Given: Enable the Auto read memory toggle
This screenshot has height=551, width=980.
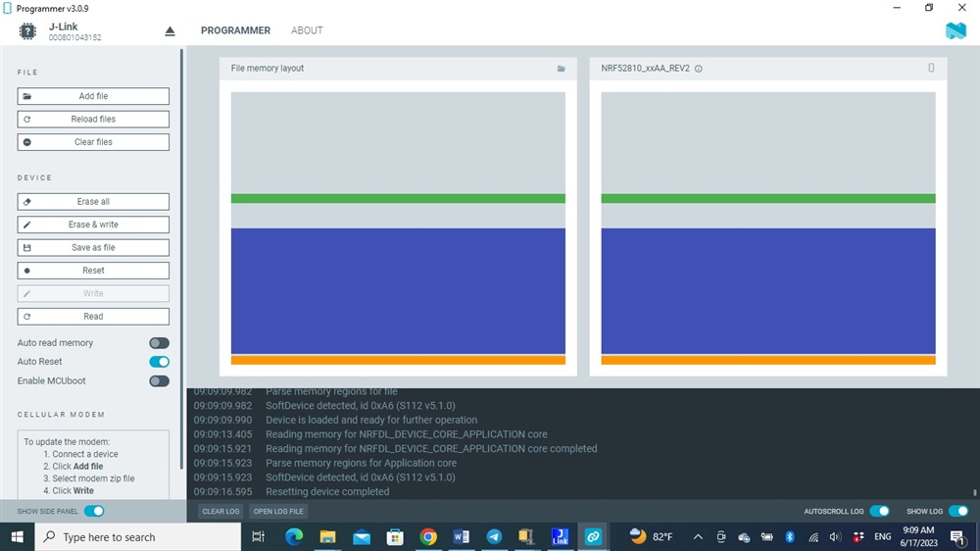Looking at the screenshot, I should tap(159, 343).
